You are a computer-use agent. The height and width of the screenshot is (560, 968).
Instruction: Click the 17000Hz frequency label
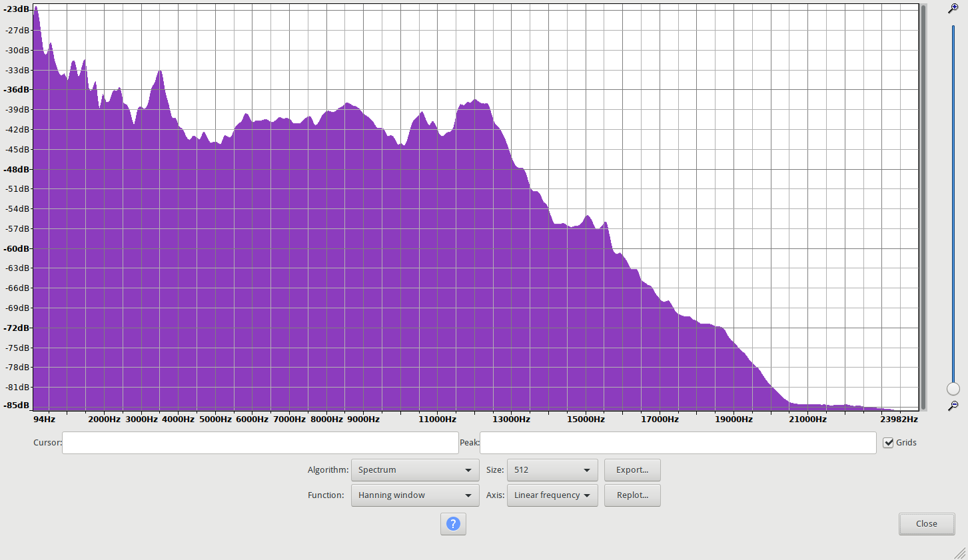pos(660,419)
